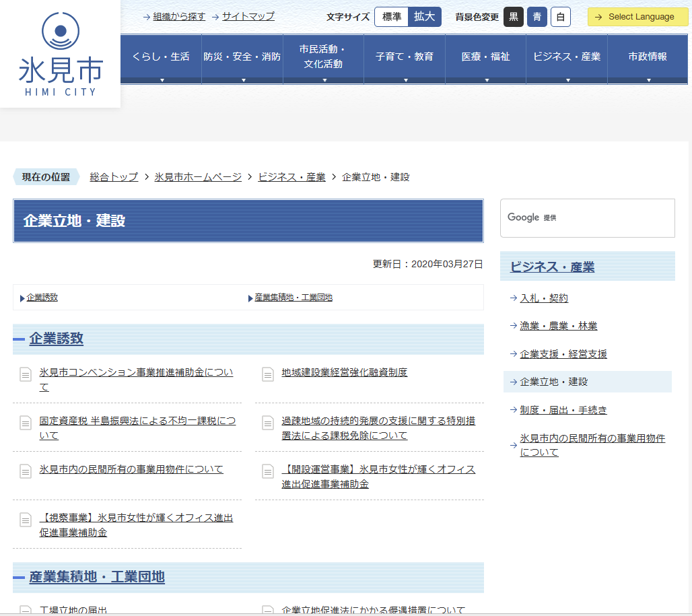
Task: Open 産業集積地・工業団地 heading link
Action: [x=97, y=577]
